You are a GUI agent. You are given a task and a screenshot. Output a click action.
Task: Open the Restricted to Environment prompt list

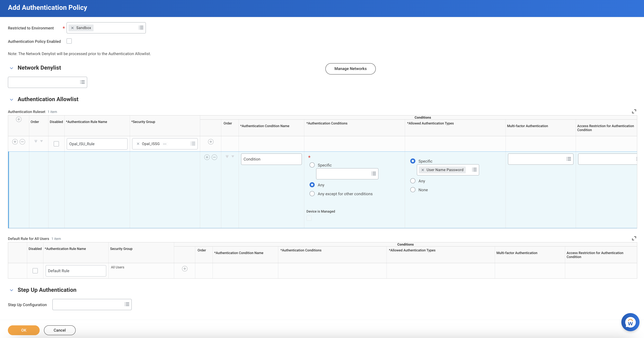point(141,28)
